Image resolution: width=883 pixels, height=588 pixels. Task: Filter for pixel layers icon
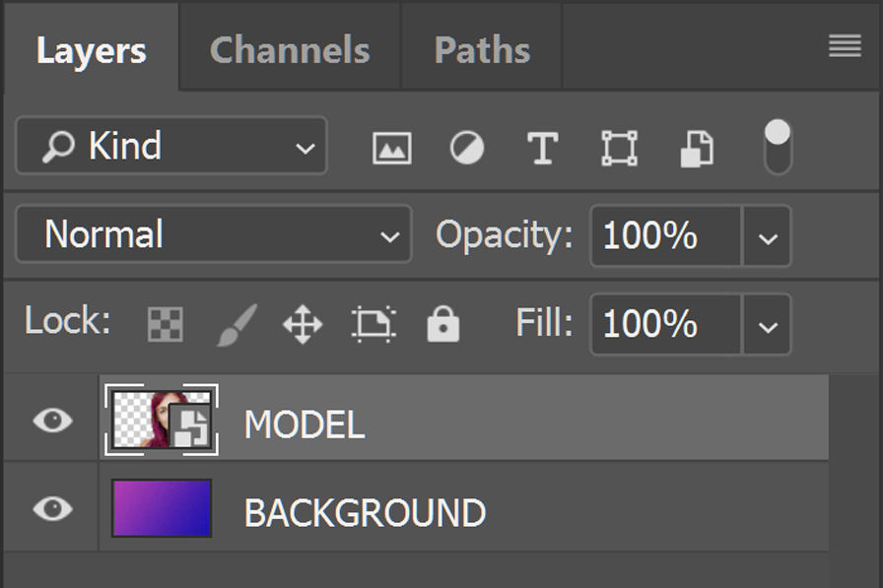pyautogui.click(x=392, y=148)
